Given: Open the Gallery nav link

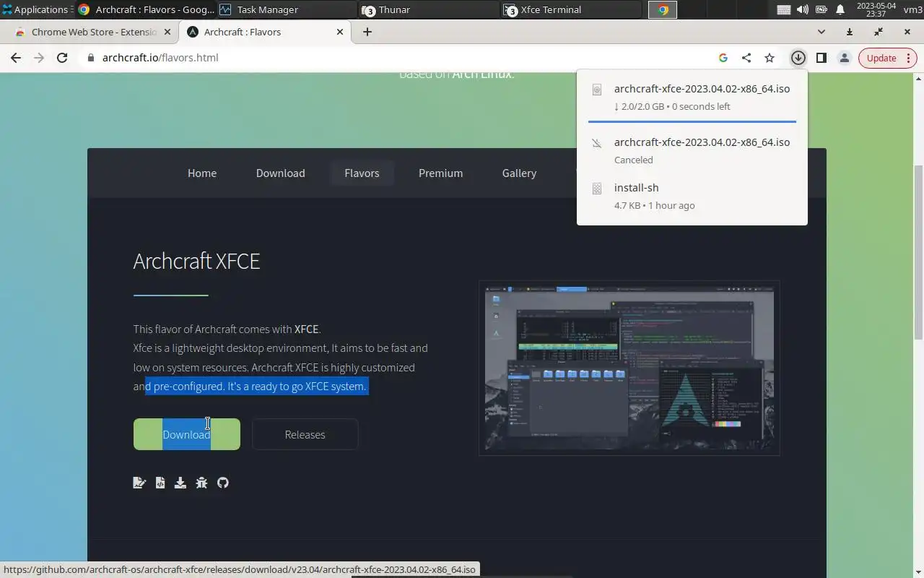Looking at the screenshot, I should coord(519,173).
